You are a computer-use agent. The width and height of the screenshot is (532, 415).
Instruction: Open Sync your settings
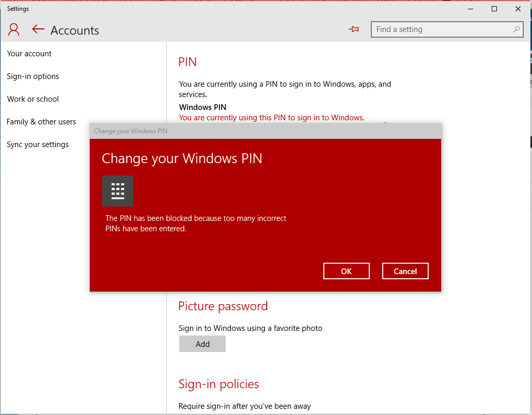pos(38,144)
